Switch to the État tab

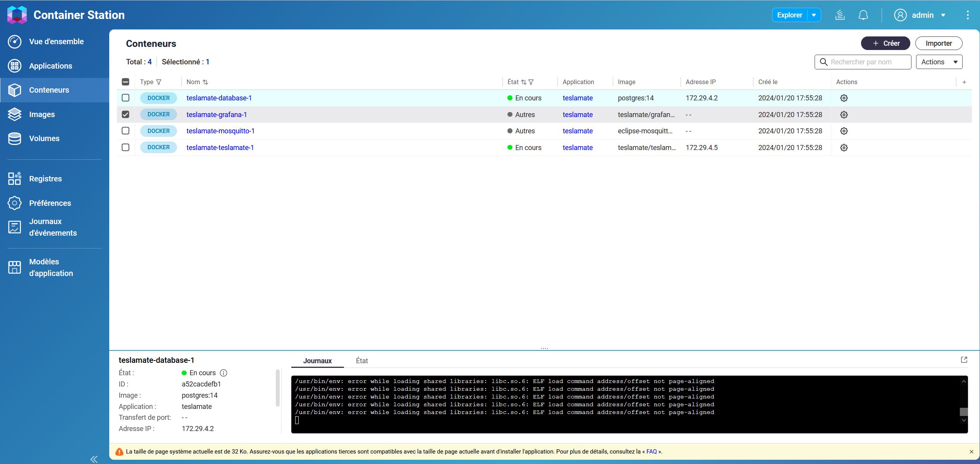click(361, 361)
